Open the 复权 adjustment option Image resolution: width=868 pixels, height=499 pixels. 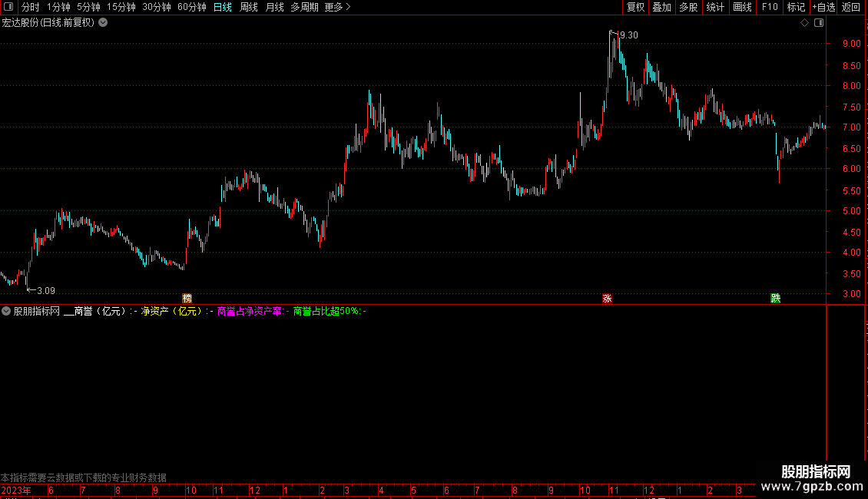click(x=635, y=7)
